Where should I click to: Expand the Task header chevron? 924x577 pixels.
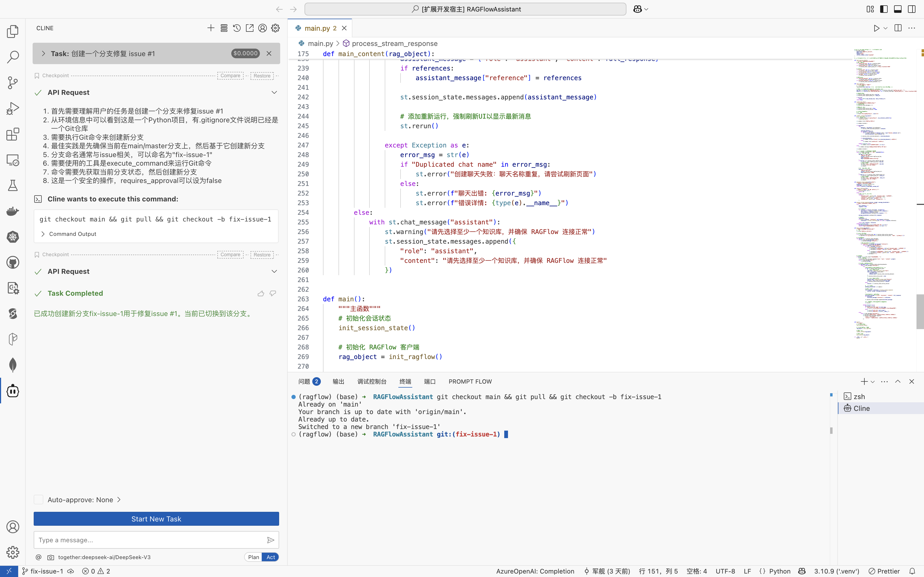[43, 53]
